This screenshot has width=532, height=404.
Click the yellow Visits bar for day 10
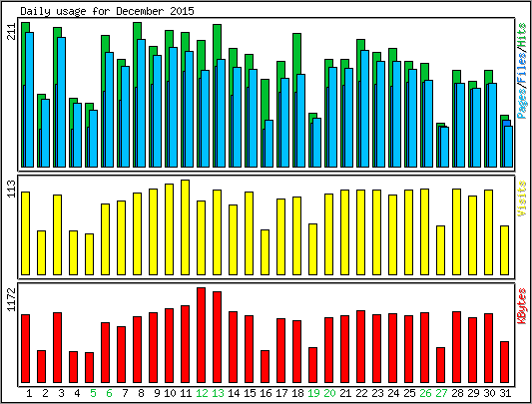point(170,229)
